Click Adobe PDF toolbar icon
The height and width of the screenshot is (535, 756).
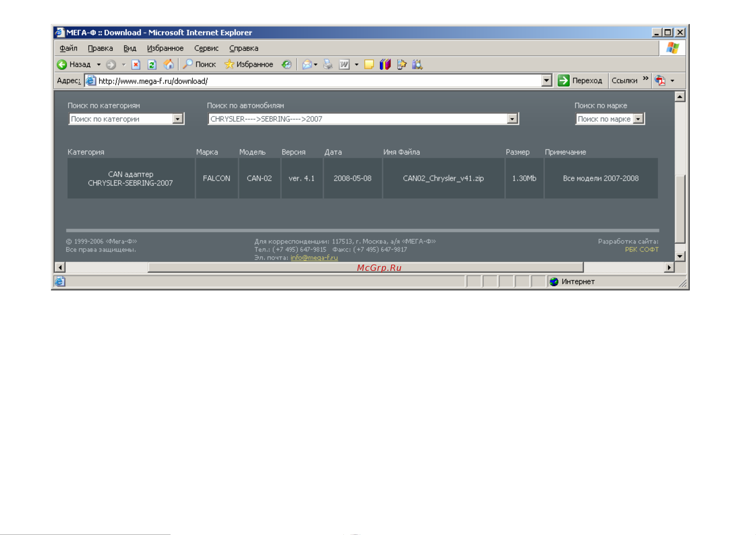click(660, 80)
